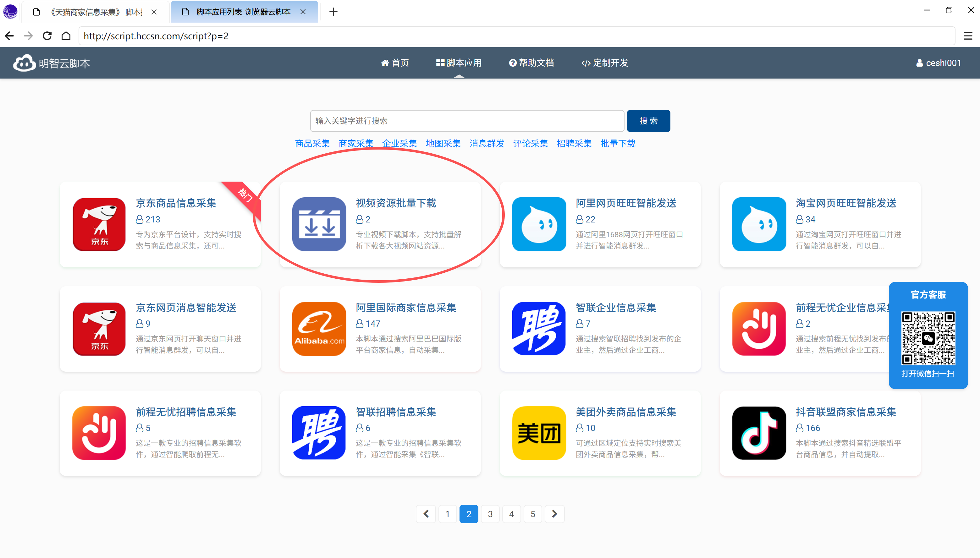Reload the page with the refresh icon
Image resolution: width=980 pixels, height=558 pixels.
point(47,36)
